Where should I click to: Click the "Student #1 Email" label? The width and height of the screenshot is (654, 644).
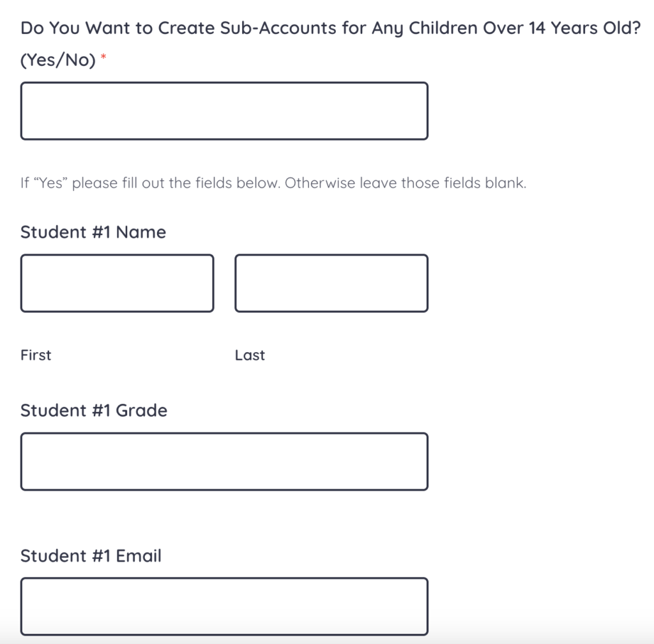[x=91, y=556]
